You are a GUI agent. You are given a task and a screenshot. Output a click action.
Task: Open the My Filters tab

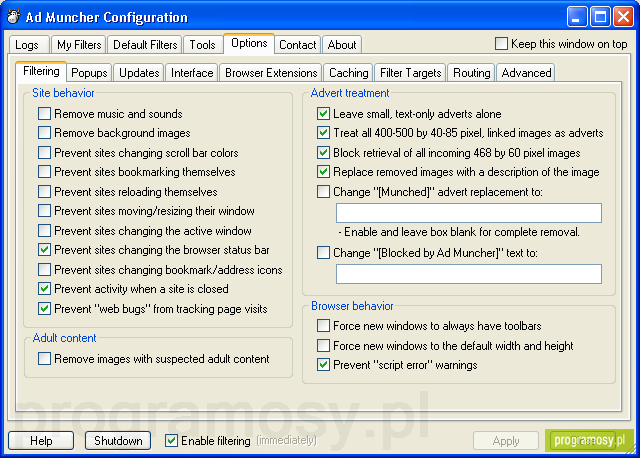(79, 44)
